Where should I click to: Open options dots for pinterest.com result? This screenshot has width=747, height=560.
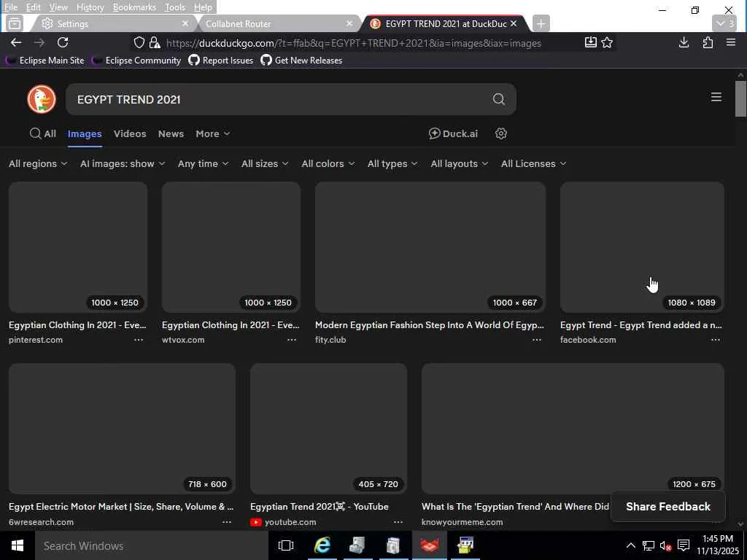pyautogui.click(x=139, y=340)
